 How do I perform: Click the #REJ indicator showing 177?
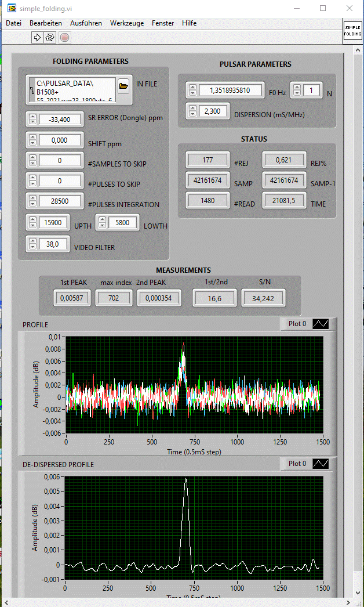pos(208,160)
